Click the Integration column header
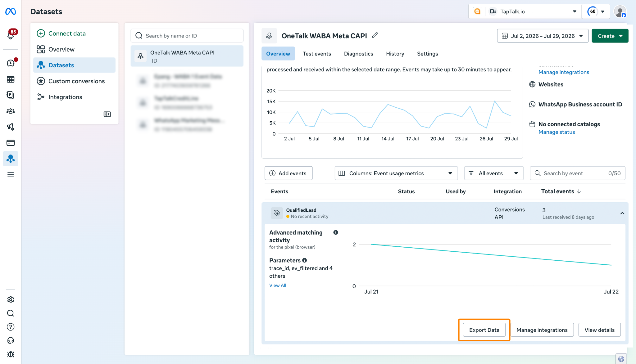Screen dimensions: 636x364 click(507, 191)
